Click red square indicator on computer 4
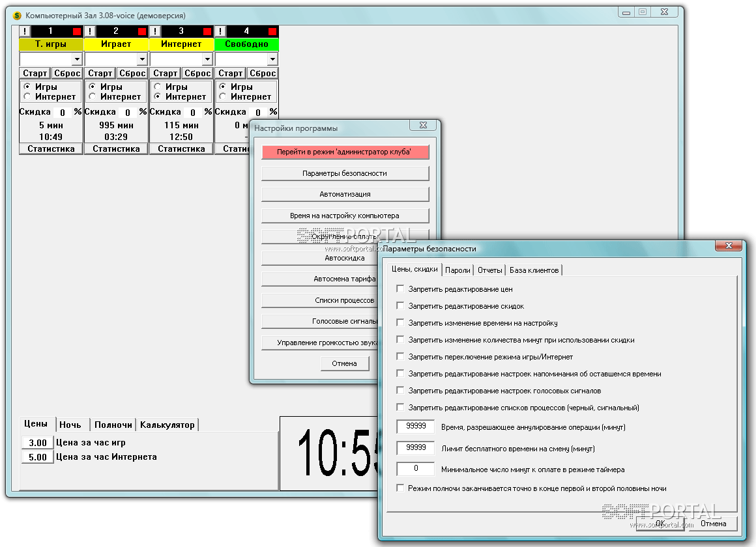This screenshot has width=756, height=547. (272, 31)
